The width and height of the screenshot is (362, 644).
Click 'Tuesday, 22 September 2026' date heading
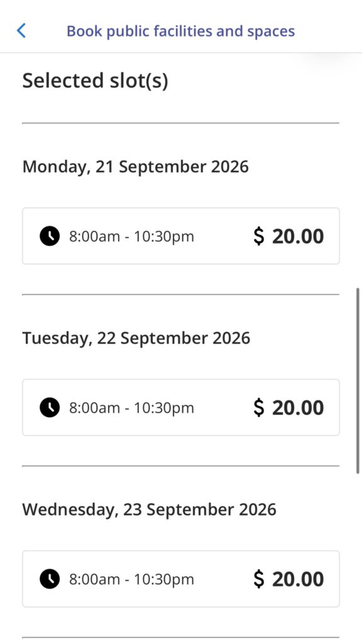[x=136, y=338]
